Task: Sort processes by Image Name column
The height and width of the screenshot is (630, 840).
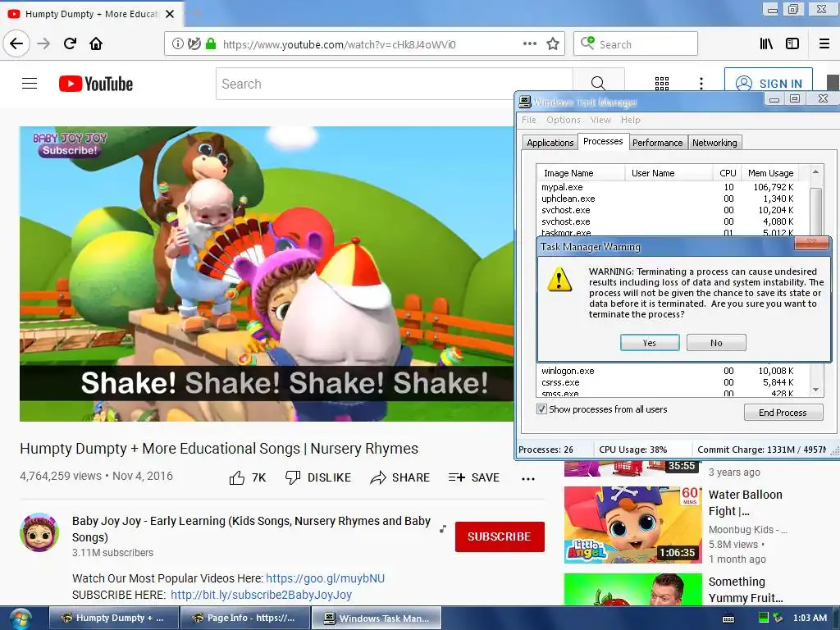Action: [581, 173]
